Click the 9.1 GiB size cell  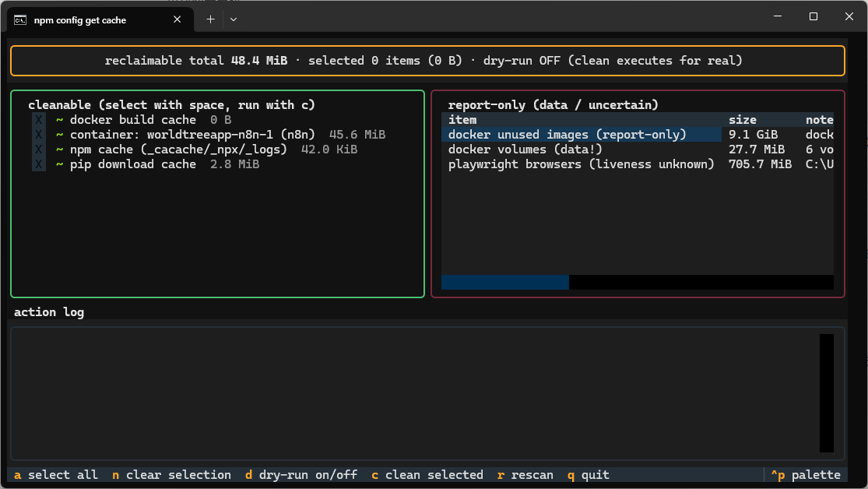(x=753, y=135)
